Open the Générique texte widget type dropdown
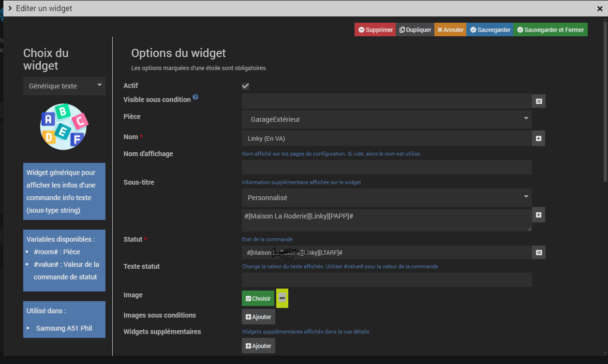608x364 pixels. pyautogui.click(x=64, y=86)
